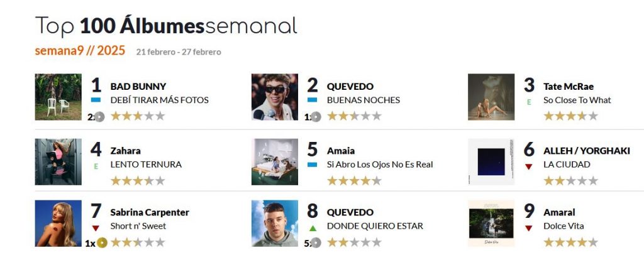Click the Amaral Dolce Vita cover image
This screenshot has height=260, width=644.
click(491, 224)
